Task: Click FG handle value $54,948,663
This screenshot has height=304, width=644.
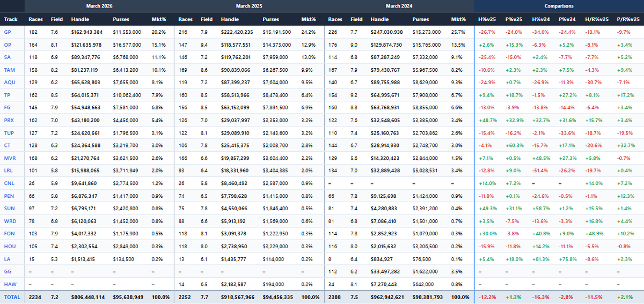Action: [x=85, y=107]
